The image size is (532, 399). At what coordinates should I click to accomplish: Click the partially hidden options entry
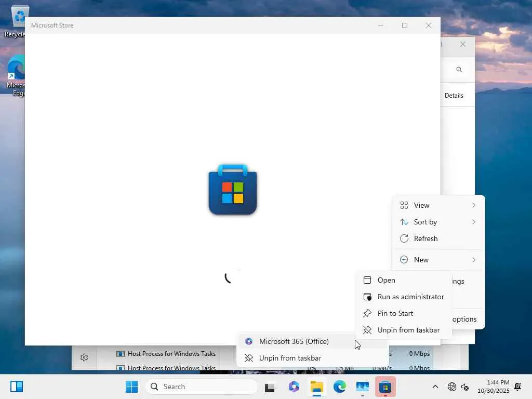[x=464, y=320]
